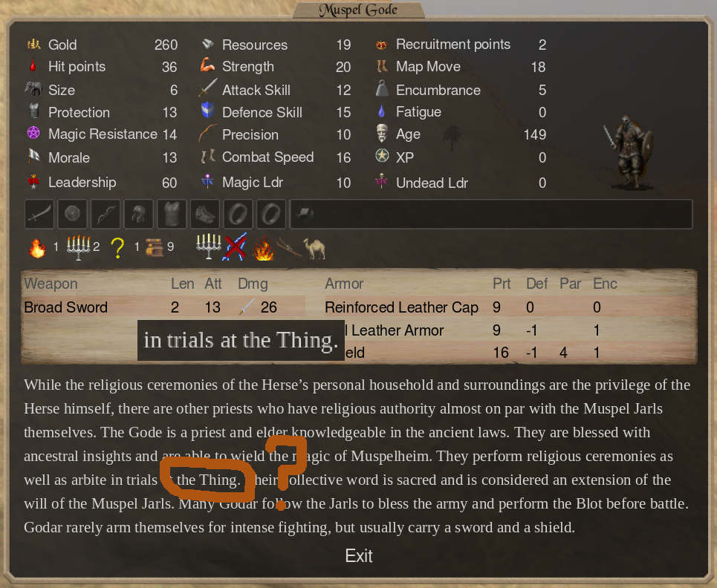717x588 pixels.
Task: Click the Reinforced Leather Cap armor entry
Action: (401, 307)
